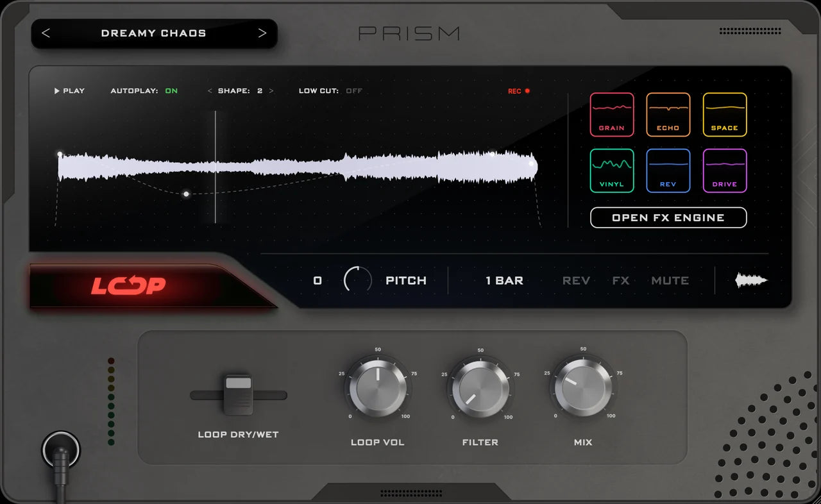This screenshot has width=821, height=504.
Task: Select the GRAIN effect tile
Action: (x=612, y=115)
